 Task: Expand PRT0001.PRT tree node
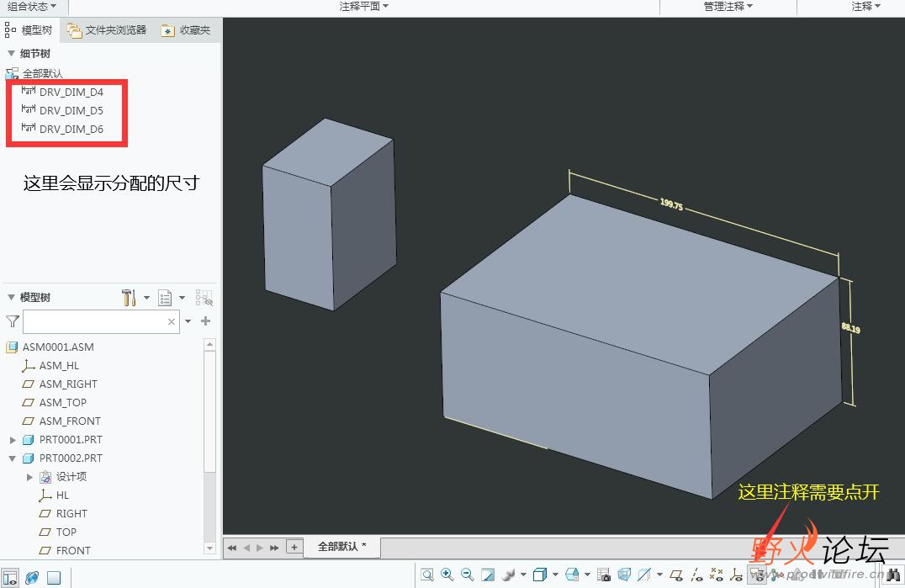point(13,440)
